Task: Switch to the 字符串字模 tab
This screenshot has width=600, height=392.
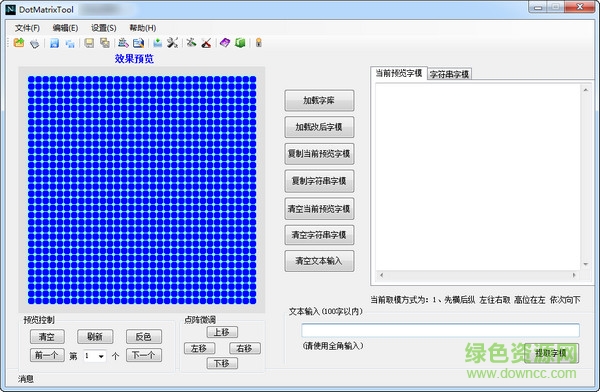Action: (x=449, y=74)
